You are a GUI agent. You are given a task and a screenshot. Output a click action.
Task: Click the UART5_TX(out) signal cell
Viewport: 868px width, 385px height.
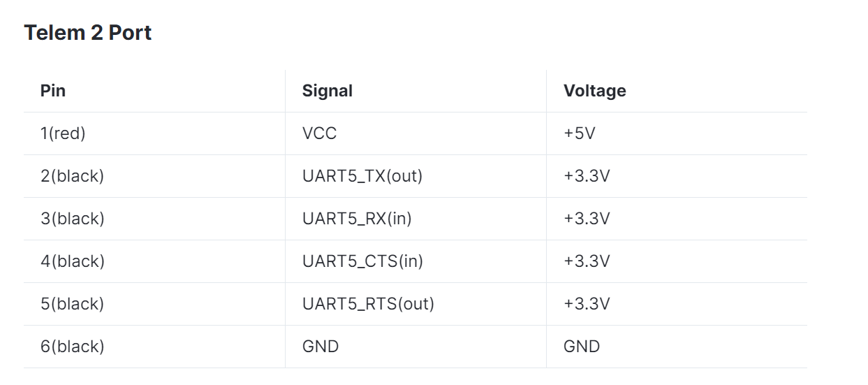click(362, 176)
